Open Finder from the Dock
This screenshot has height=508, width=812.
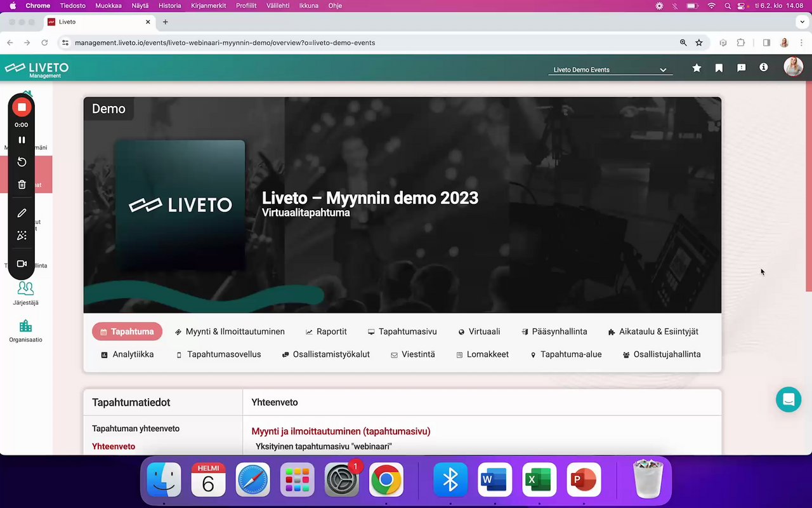(x=164, y=479)
